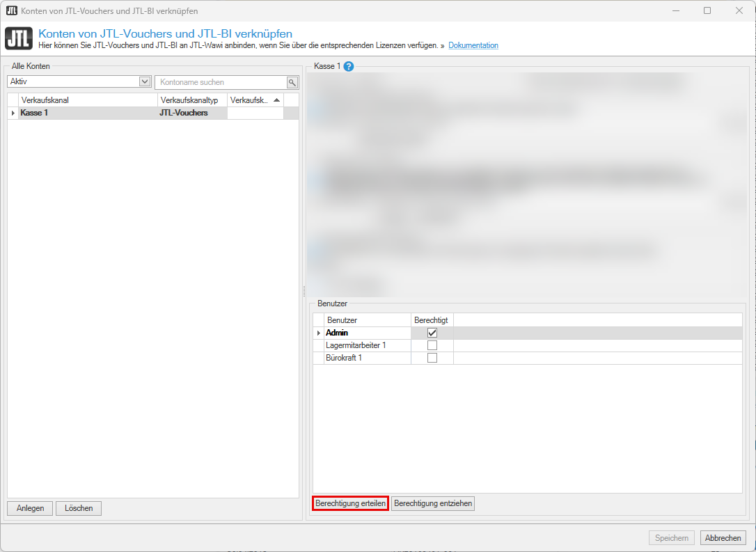The width and height of the screenshot is (756, 552).
Task: Tick the Bürokraft 1 Berechtigt checkbox
Action: point(432,358)
